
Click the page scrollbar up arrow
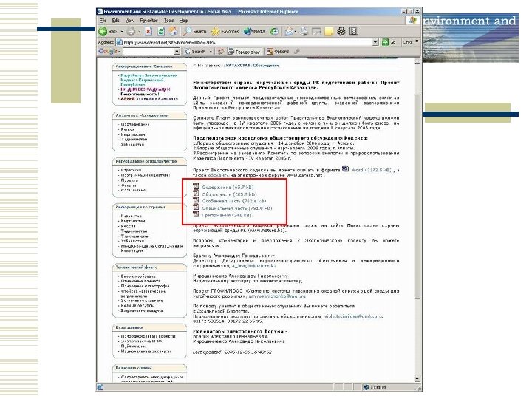(417, 61)
